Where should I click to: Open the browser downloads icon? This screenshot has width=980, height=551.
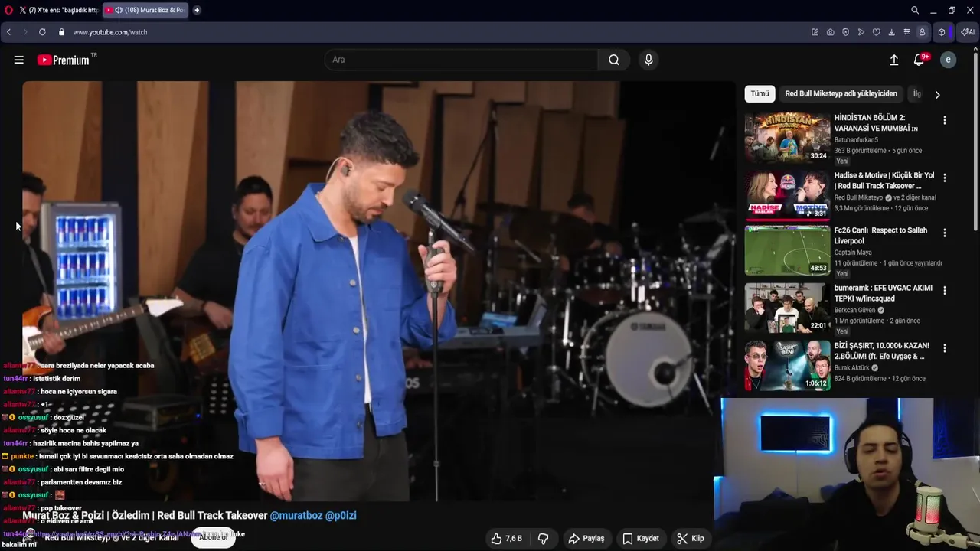(892, 32)
